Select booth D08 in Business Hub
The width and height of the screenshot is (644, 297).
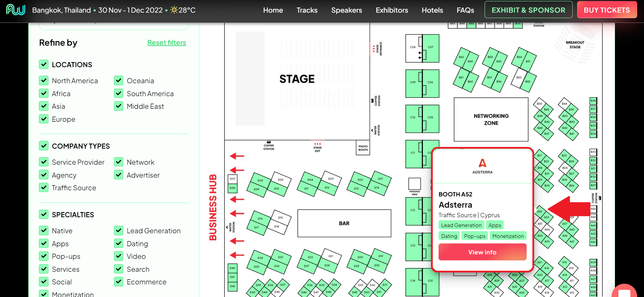pyautogui.click(x=232, y=188)
